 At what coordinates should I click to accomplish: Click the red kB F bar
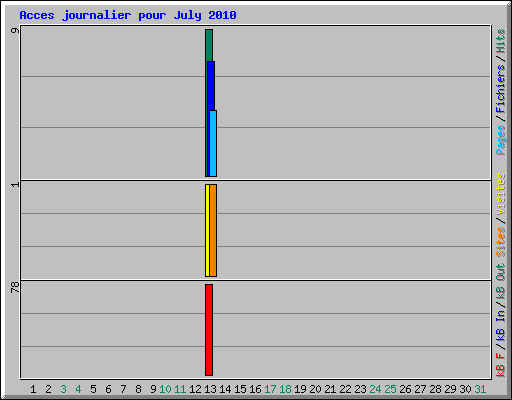(x=209, y=330)
